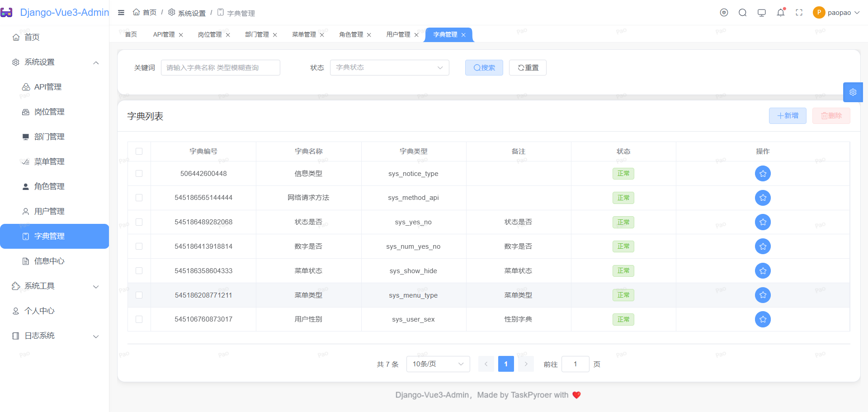Click the action star for 信息类型 row
The height and width of the screenshot is (412, 868).
pos(763,174)
